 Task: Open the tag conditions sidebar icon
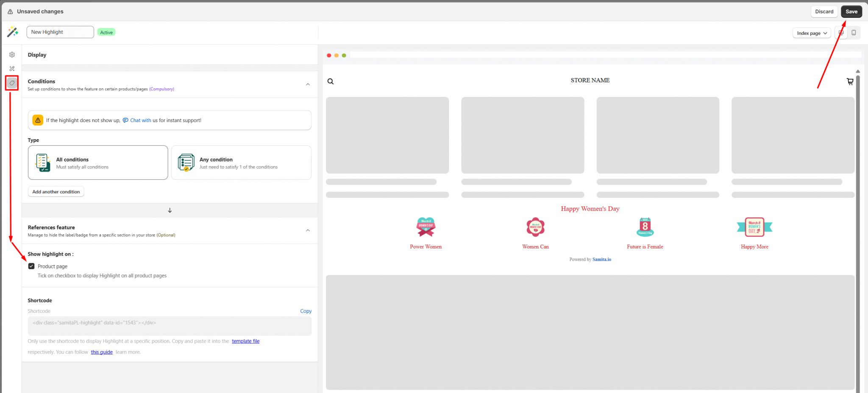[12, 83]
